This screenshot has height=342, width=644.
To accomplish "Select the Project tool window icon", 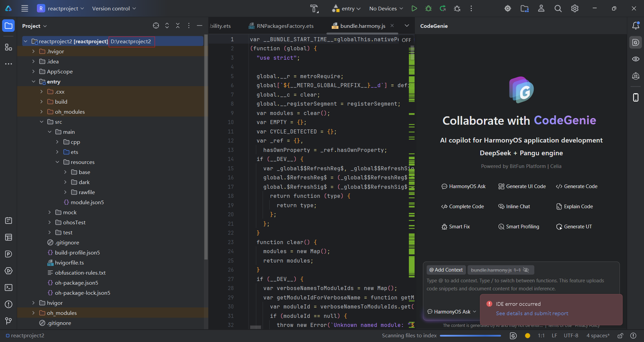I will click(8, 26).
